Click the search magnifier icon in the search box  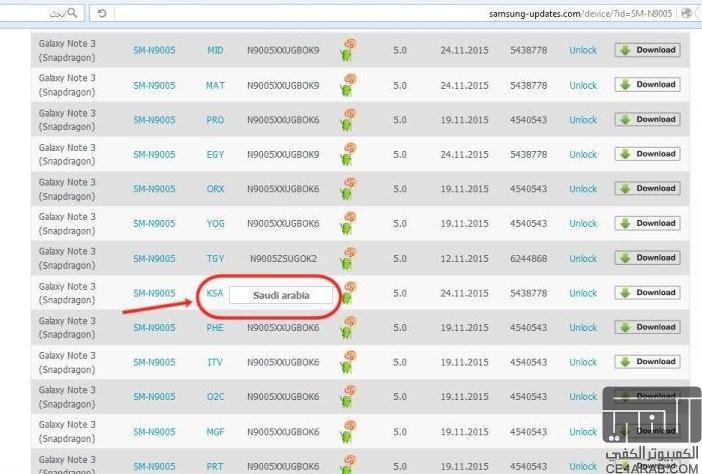pyautogui.click(x=73, y=13)
